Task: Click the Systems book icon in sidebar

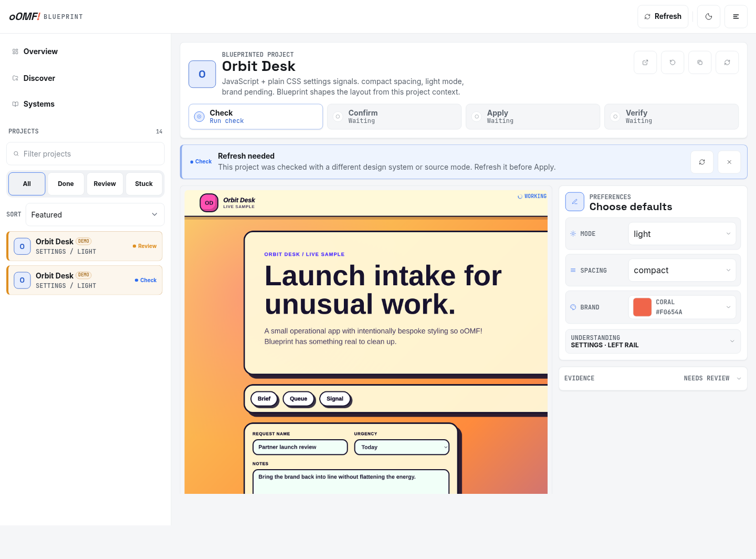Action: (15, 104)
